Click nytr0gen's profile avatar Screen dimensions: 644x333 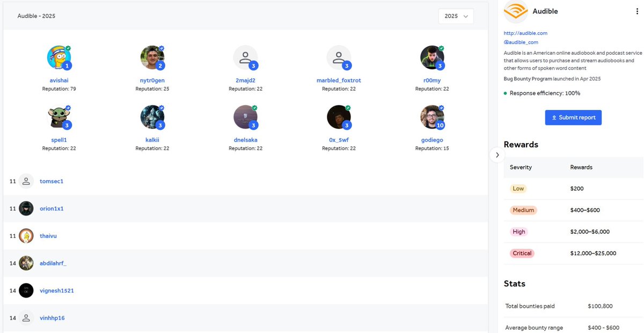pyautogui.click(x=152, y=57)
